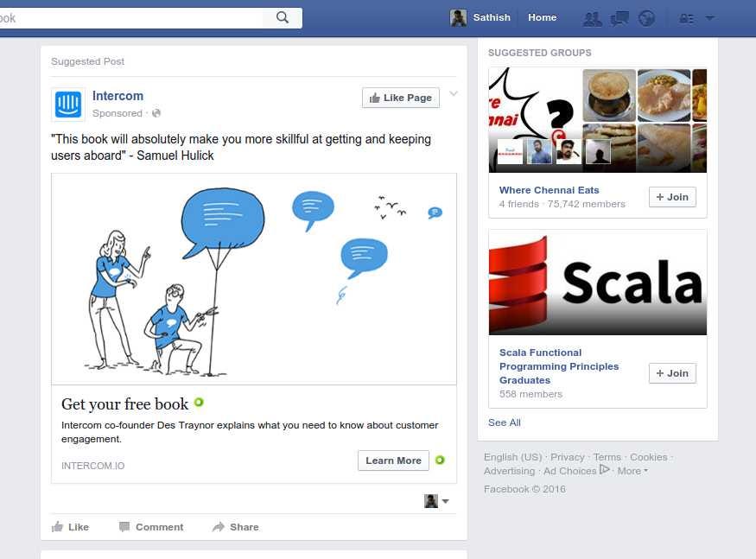This screenshot has height=559, width=756.
Task: Click the public globe icon beside Sponsored
Action: point(156,113)
